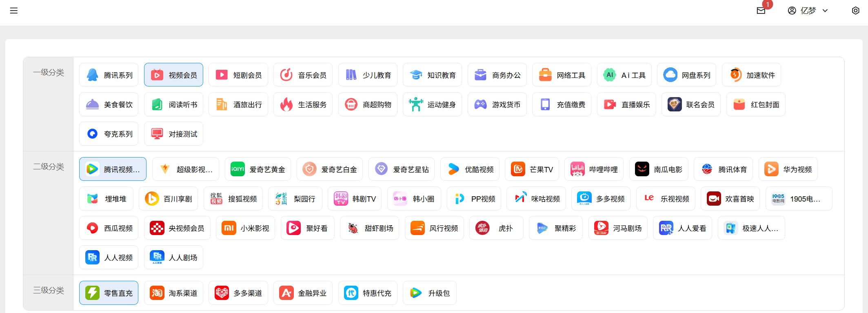
Task: Select the 游戏货币 category
Action: [x=497, y=104]
